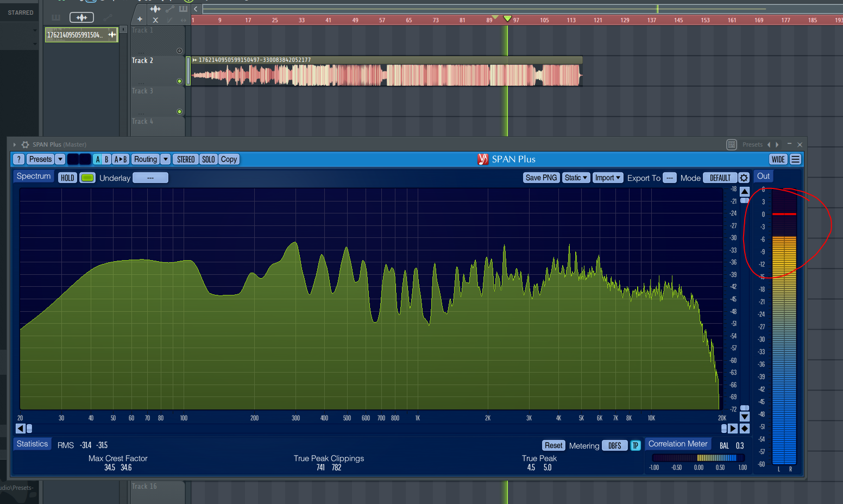
Task: Expand the Presets dropdown arrow
Action: 60,159
